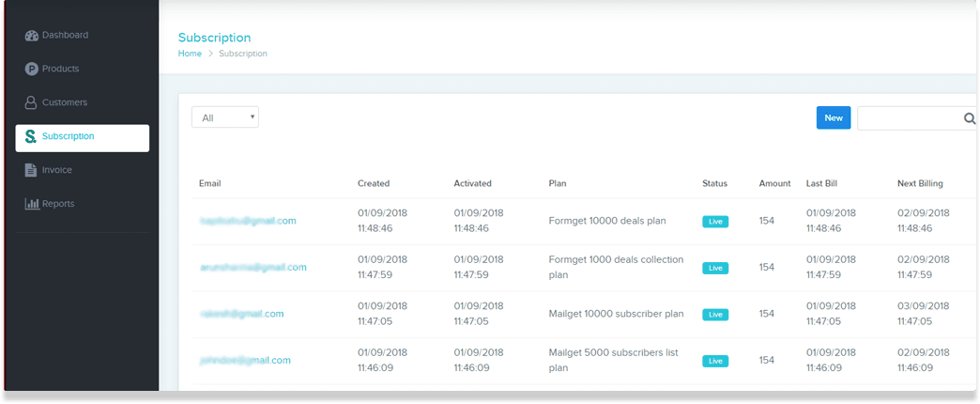980x404 pixels.
Task: Click the search magnifier icon
Action: point(969,118)
